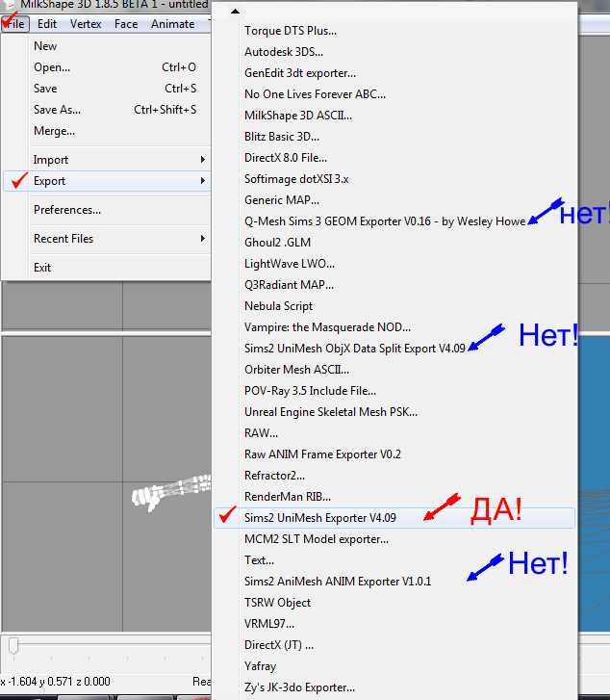Select RenderMan RIB... export
The width and height of the screenshot is (610, 700).
pyautogui.click(x=394, y=497)
